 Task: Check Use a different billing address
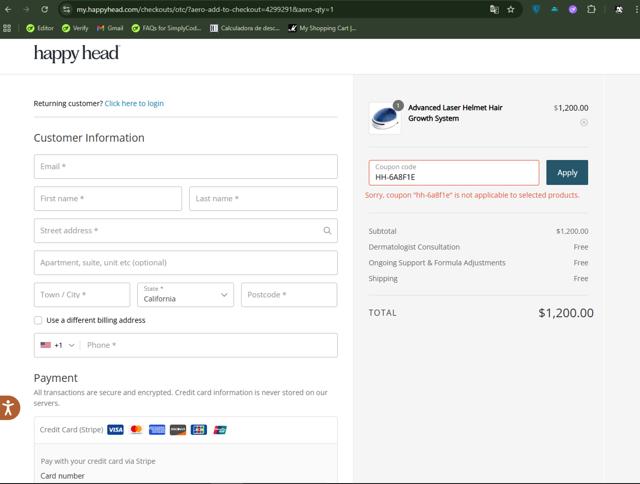tap(38, 320)
